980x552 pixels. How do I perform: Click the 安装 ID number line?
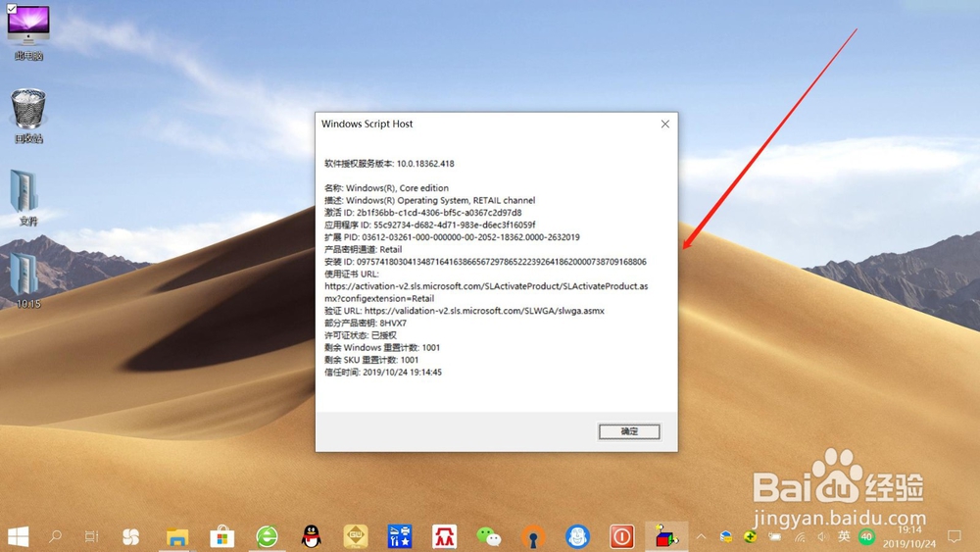coord(485,262)
